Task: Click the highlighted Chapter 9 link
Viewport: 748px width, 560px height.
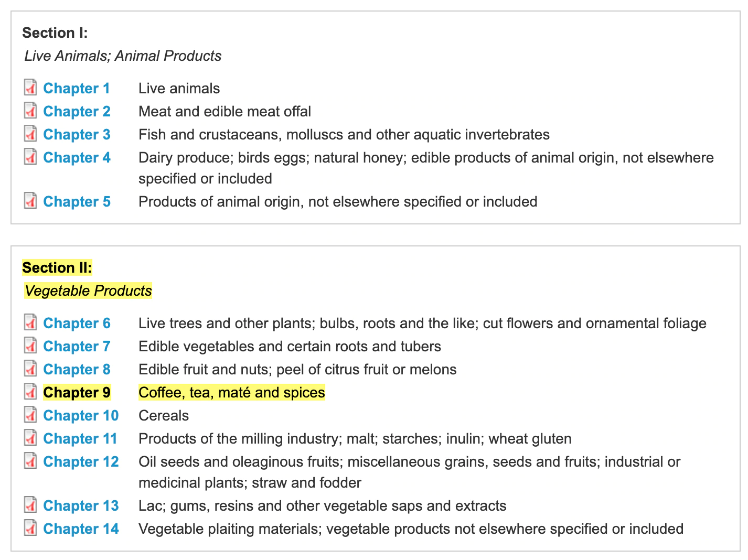Action: pyautogui.click(x=77, y=392)
